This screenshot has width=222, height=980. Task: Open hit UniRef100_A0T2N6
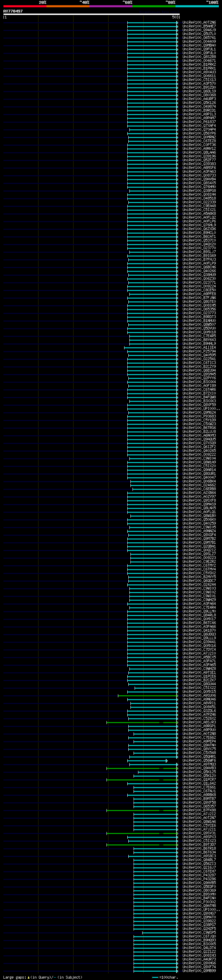pos(199,23)
